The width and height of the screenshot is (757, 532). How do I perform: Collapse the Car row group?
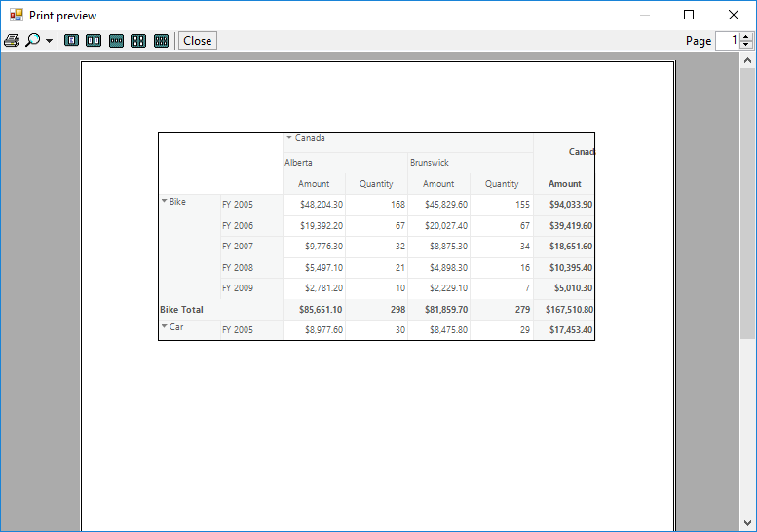click(164, 326)
